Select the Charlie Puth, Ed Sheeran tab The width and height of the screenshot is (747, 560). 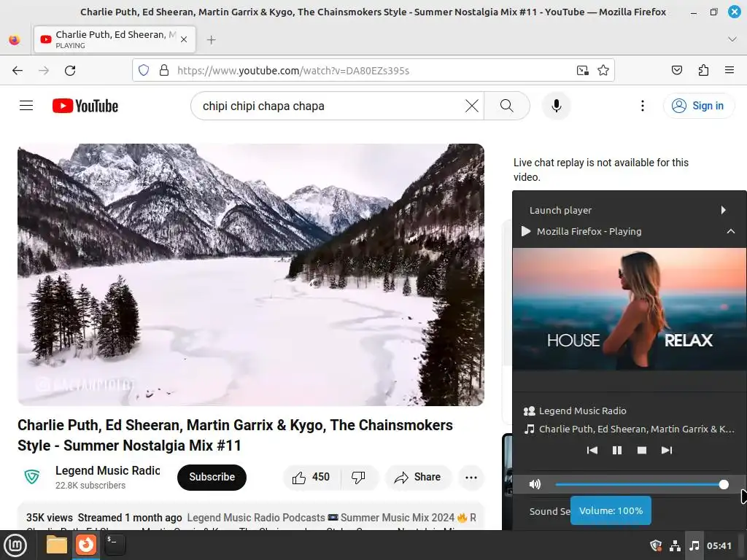click(x=115, y=39)
